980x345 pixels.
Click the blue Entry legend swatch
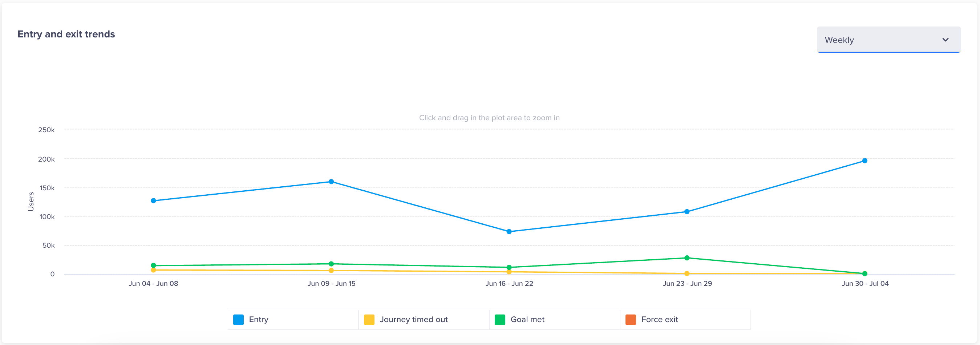[238, 320]
